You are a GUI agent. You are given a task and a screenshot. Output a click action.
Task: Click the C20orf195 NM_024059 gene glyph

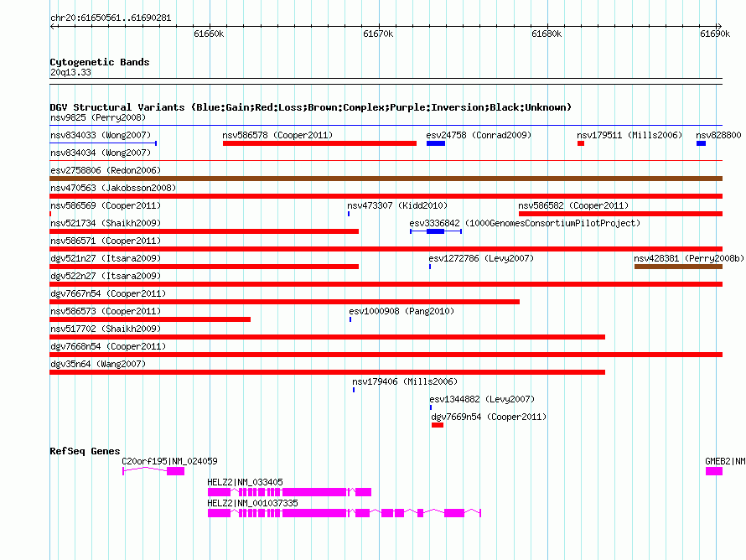(x=153, y=471)
